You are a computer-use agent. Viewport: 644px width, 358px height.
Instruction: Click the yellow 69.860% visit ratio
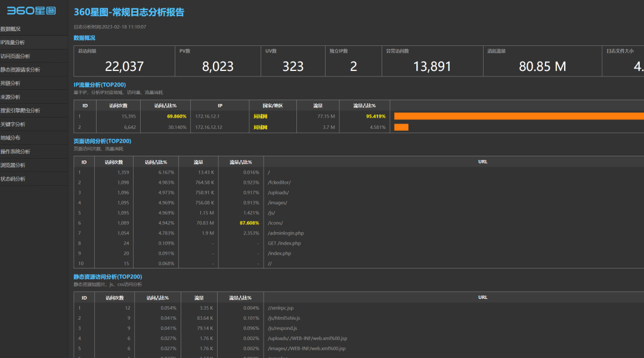[x=177, y=116]
